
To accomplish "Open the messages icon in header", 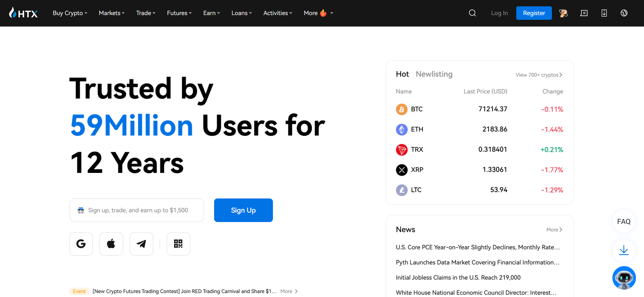I will click(584, 13).
